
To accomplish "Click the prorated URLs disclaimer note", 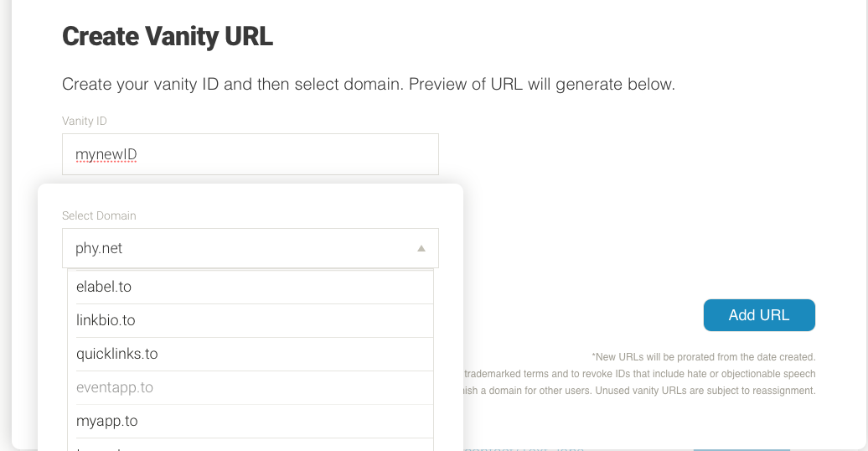I will (703, 357).
